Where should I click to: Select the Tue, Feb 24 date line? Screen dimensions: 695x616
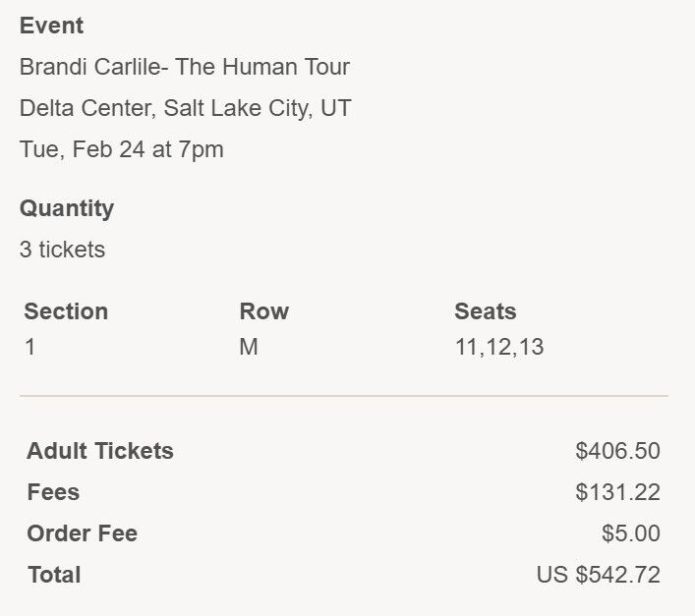pyautogui.click(x=121, y=149)
